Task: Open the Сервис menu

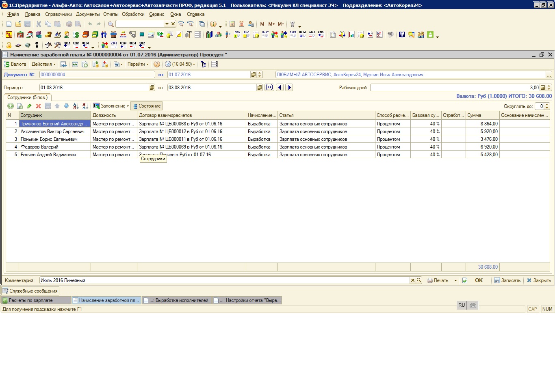Action: coord(157,14)
